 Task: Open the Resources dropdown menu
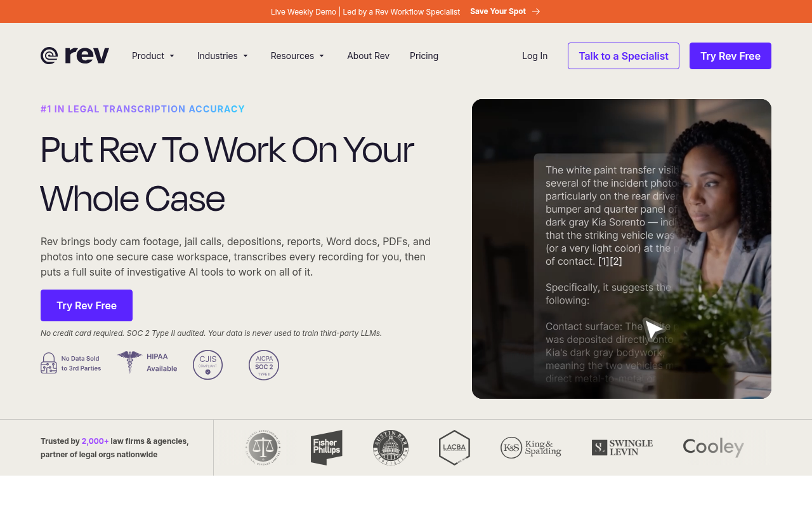[x=298, y=56]
